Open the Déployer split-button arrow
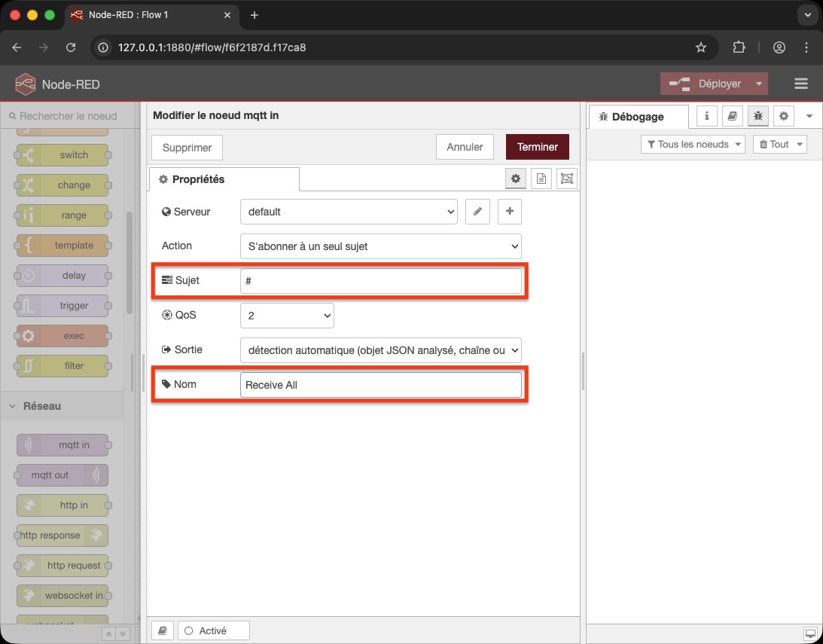823x644 pixels. [x=759, y=84]
